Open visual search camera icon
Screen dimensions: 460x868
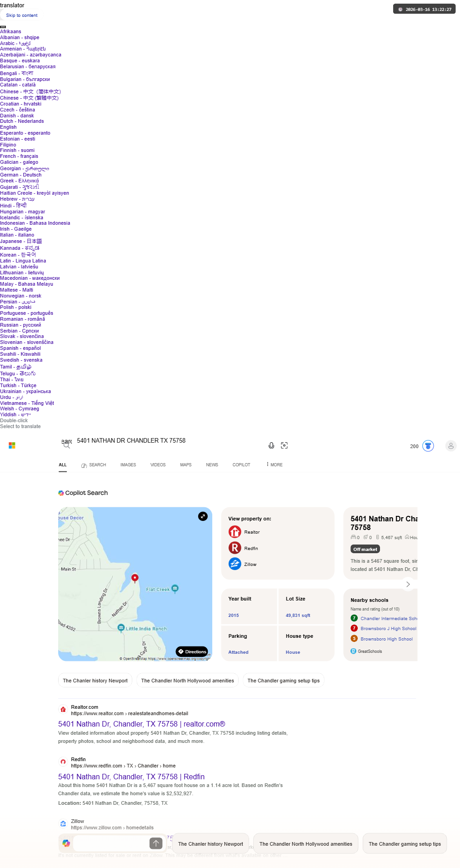coord(285,445)
